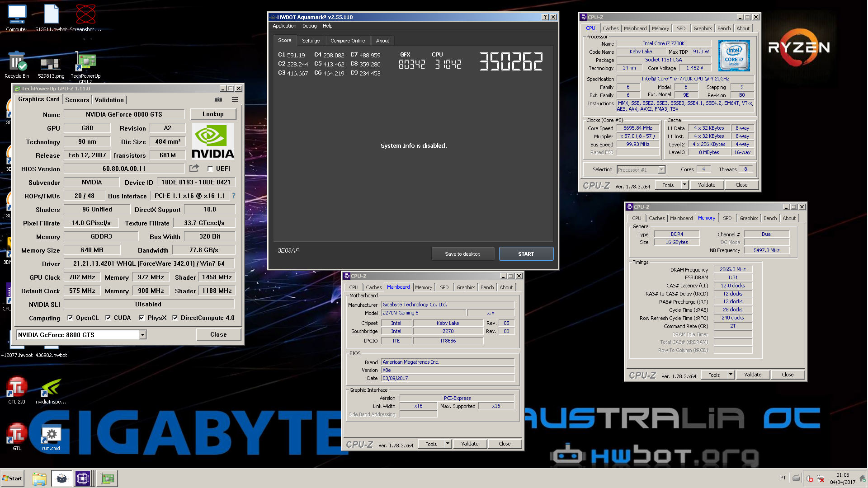The width and height of the screenshot is (868, 488).
Task: Open the Computer desktop icon
Action: tap(17, 18)
